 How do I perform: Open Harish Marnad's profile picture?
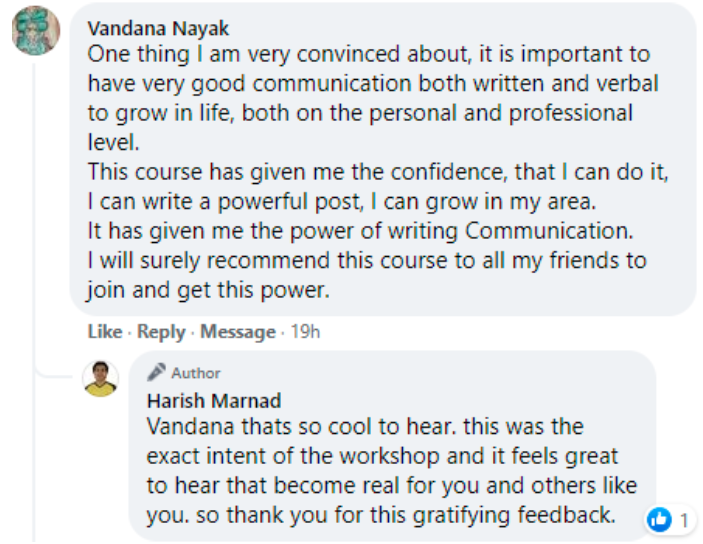[x=99, y=379]
